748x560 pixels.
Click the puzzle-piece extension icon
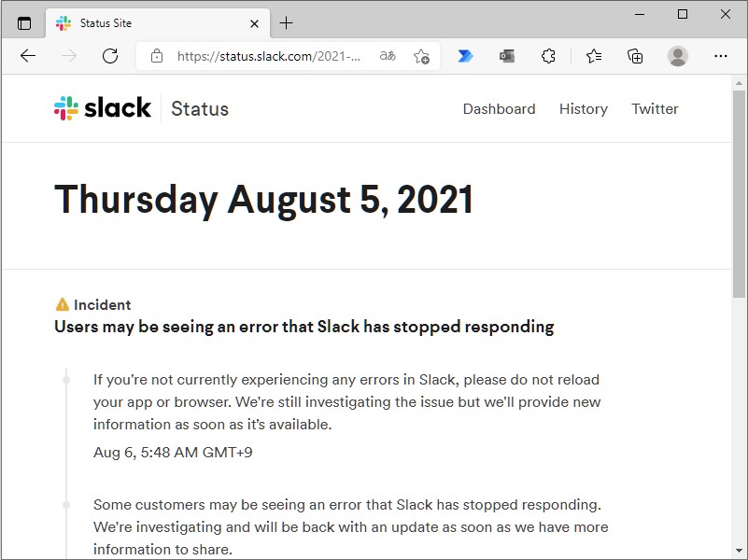(x=548, y=56)
